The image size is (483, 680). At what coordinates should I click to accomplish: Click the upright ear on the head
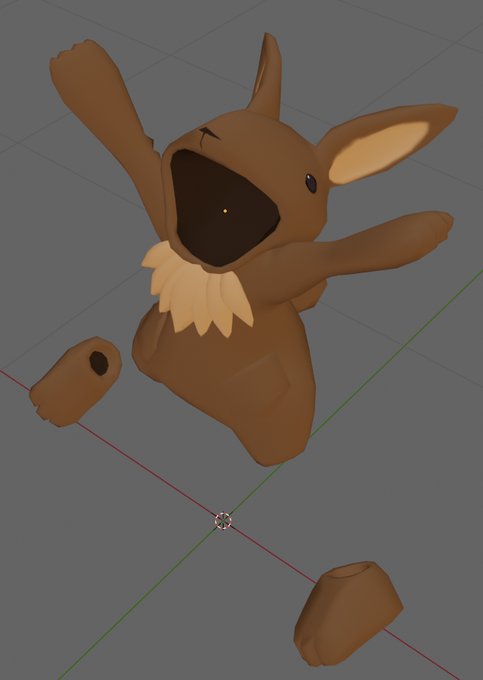point(266,77)
